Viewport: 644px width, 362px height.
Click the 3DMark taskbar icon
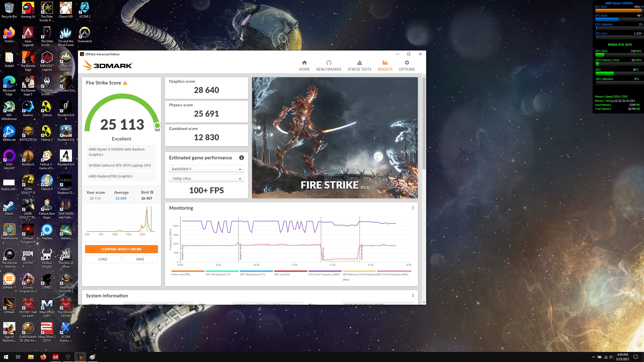coord(80,357)
